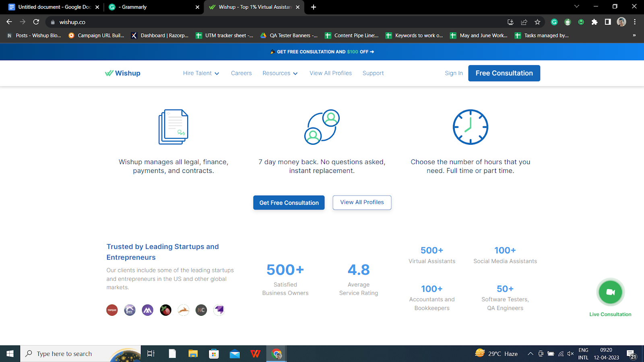Click the Sign In link

454,73
